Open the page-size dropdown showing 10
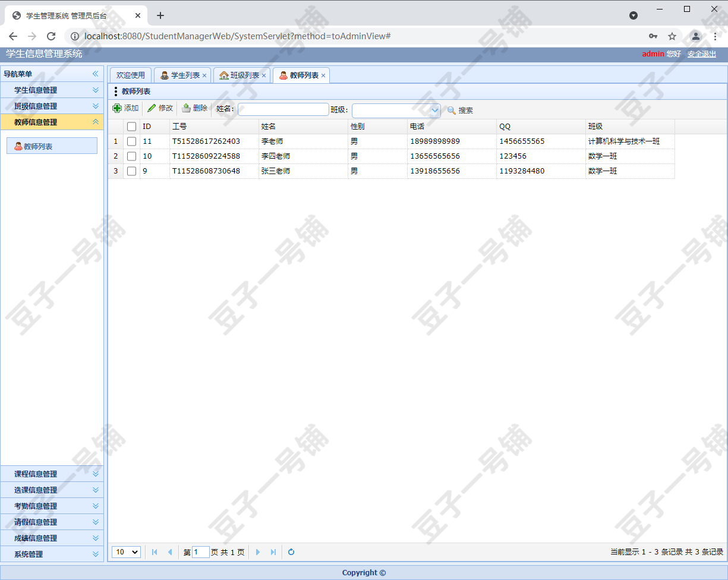Image resolution: width=728 pixels, height=580 pixels. coord(125,552)
